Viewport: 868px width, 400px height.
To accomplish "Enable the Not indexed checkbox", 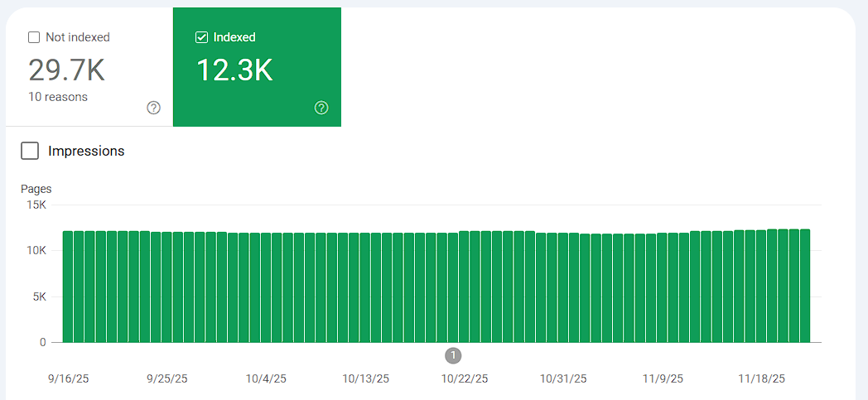I will pos(34,37).
